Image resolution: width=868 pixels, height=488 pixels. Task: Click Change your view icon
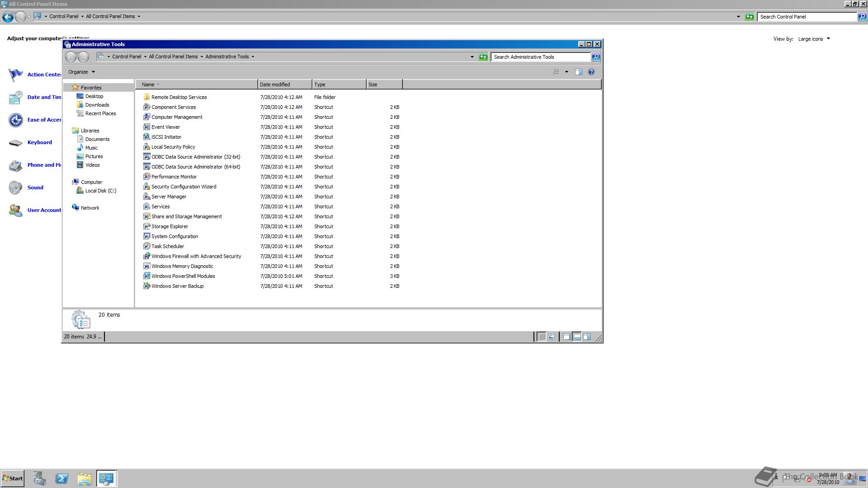point(556,72)
